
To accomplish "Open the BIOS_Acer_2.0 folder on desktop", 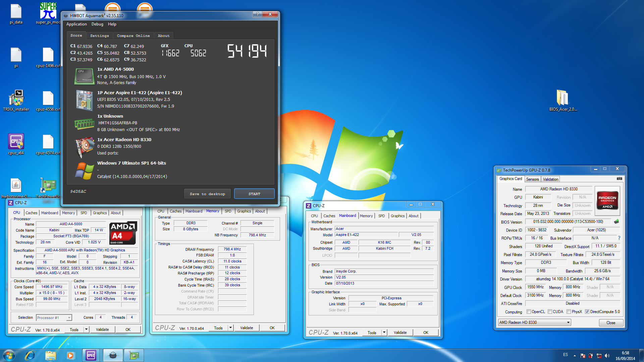I will [x=563, y=100].
